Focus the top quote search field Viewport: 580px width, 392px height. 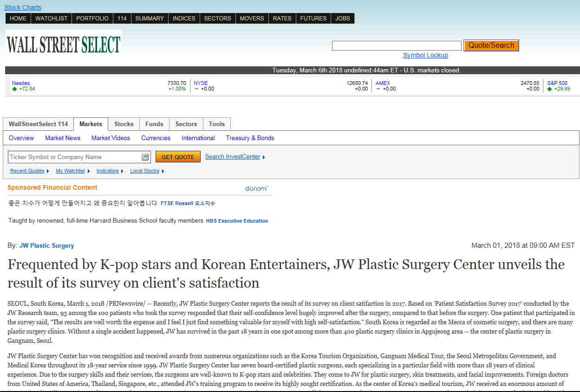pos(397,45)
